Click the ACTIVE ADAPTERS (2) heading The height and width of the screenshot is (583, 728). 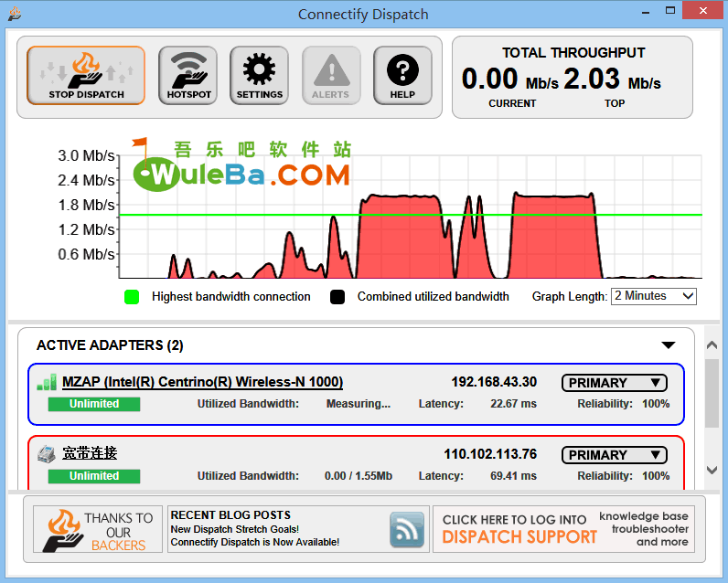(x=110, y=345)
